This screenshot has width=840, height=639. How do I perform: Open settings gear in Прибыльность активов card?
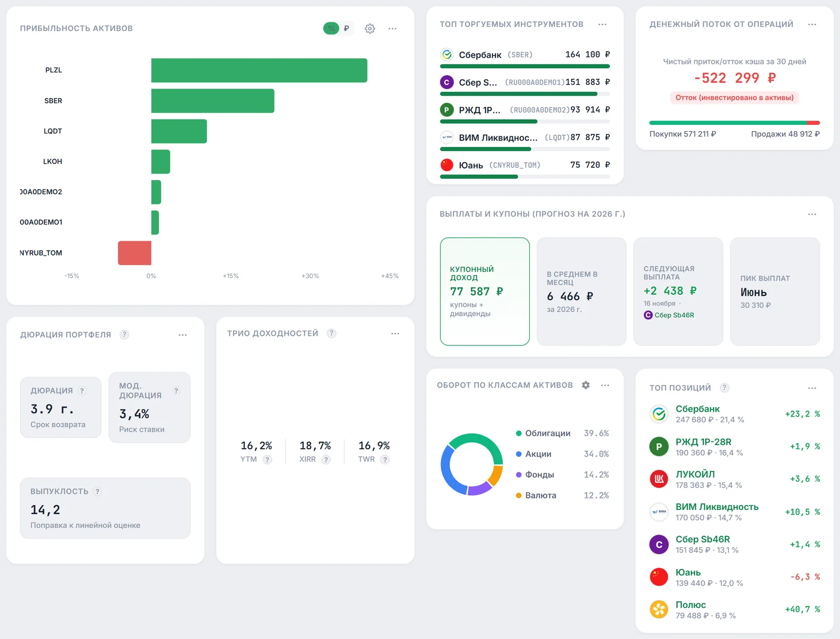coord(370,28)
